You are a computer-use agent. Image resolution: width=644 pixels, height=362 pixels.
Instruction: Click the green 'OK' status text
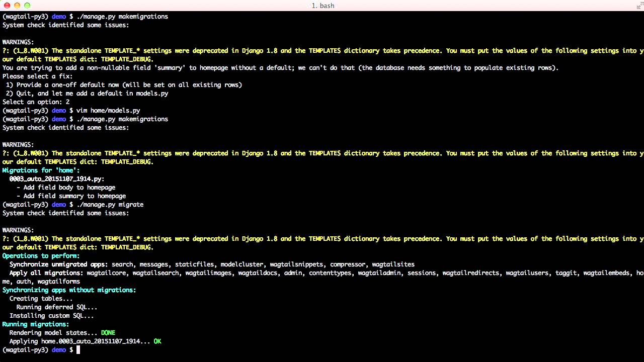pyautogui.click(x=157, y=341)
